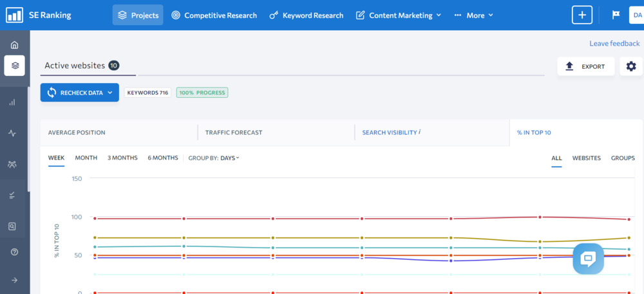Click Export button
This screenshot has width=644, height=294.
point(585,66)
